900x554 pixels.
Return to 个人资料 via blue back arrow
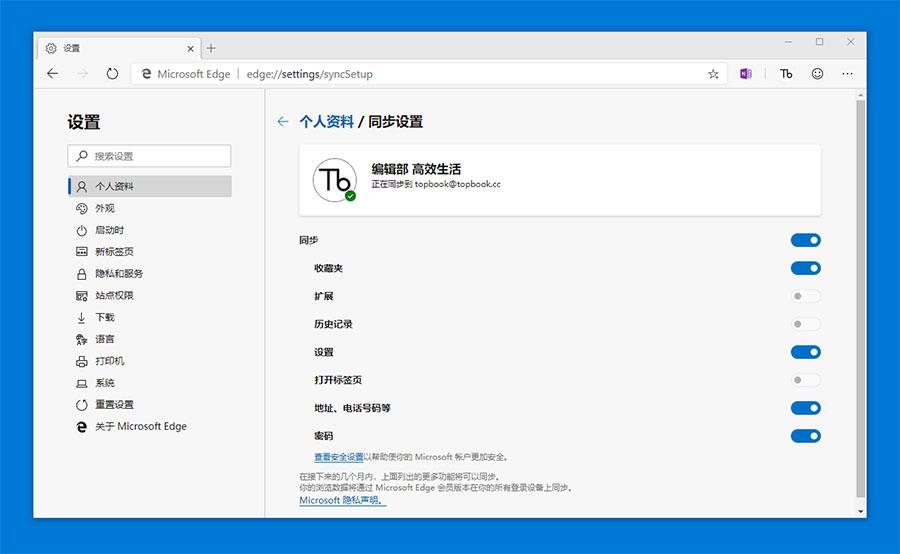coord(282,121)
